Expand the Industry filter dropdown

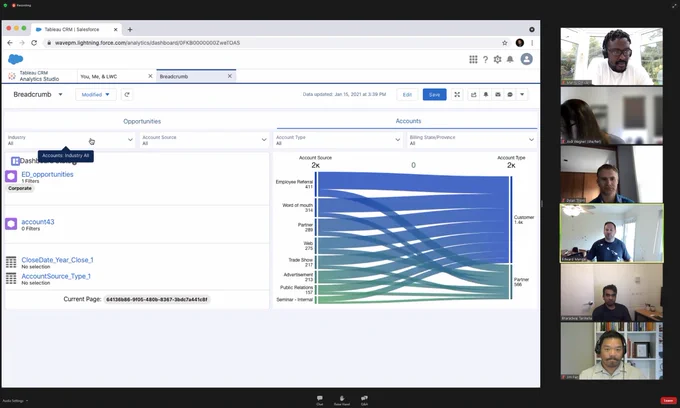coord(130,140)
